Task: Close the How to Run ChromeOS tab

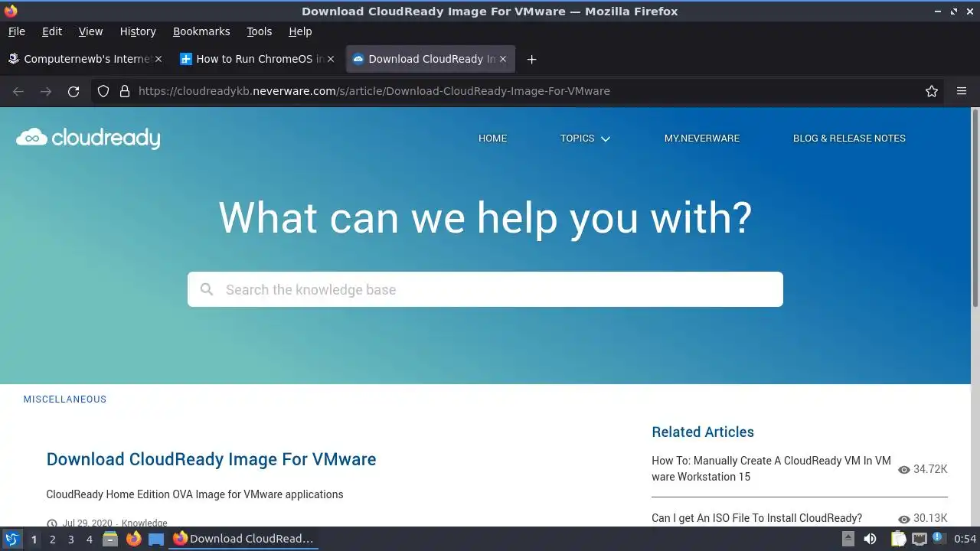Action: [331, 59]
